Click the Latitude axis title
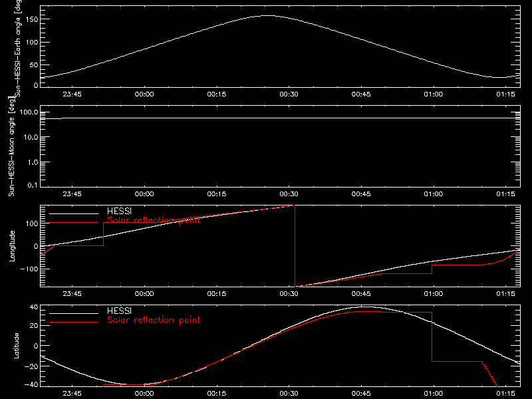This screenshot has height=399, width=532. click(x=16, y=346)
